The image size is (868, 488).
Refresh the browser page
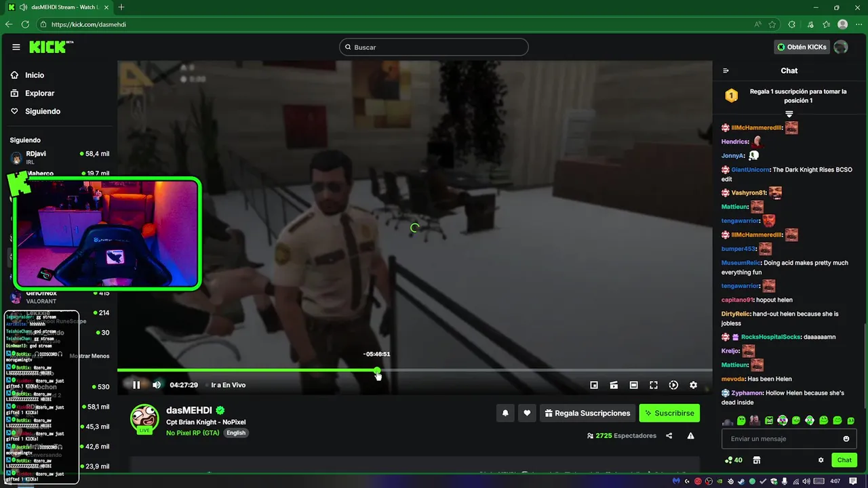[25, 24]
